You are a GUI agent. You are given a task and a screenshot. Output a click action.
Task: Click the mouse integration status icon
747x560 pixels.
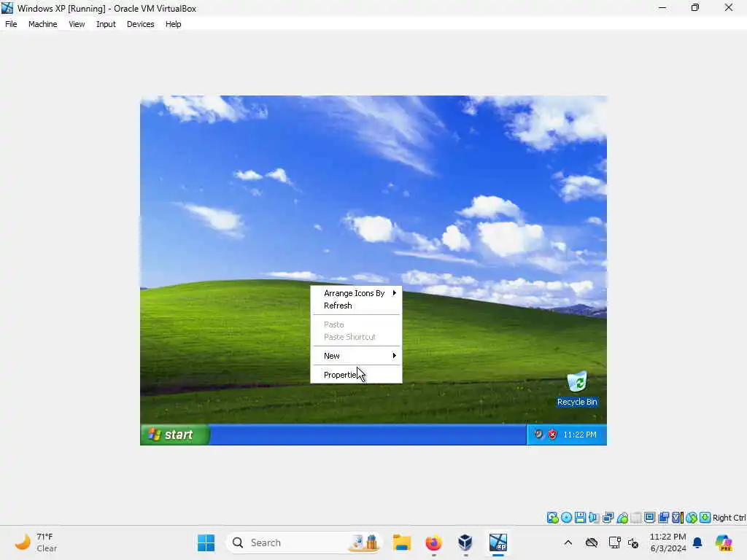click(692, 518)
